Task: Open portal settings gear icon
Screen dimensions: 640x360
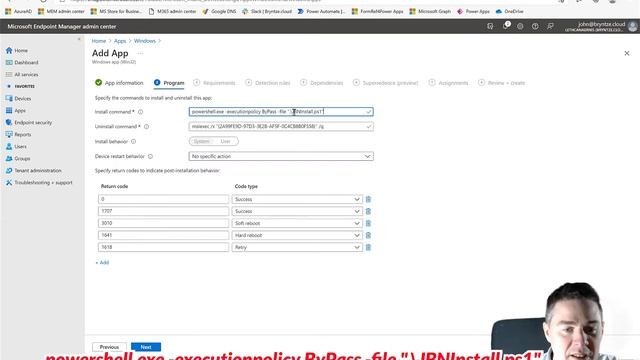Action: 520,26
